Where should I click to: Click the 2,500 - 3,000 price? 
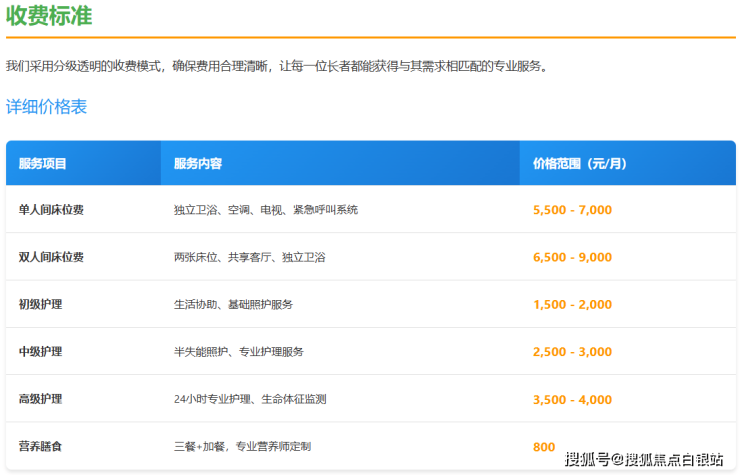tap(572, 352)
